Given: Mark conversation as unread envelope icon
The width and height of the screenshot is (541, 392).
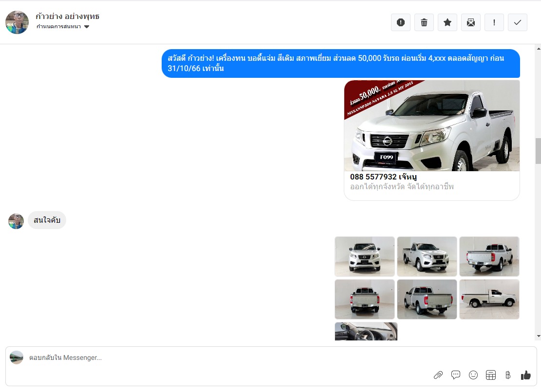Looking at the screenshot, I should (470, 22).
